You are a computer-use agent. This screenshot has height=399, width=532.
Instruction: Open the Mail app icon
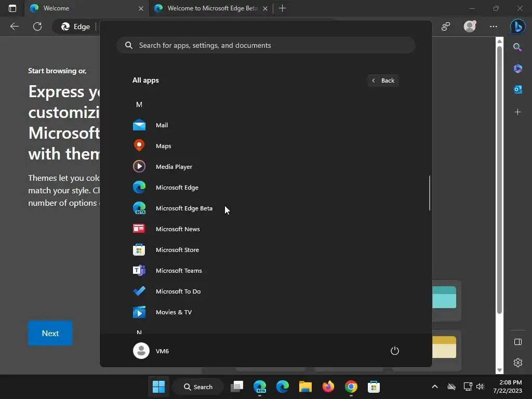(139, 125)
